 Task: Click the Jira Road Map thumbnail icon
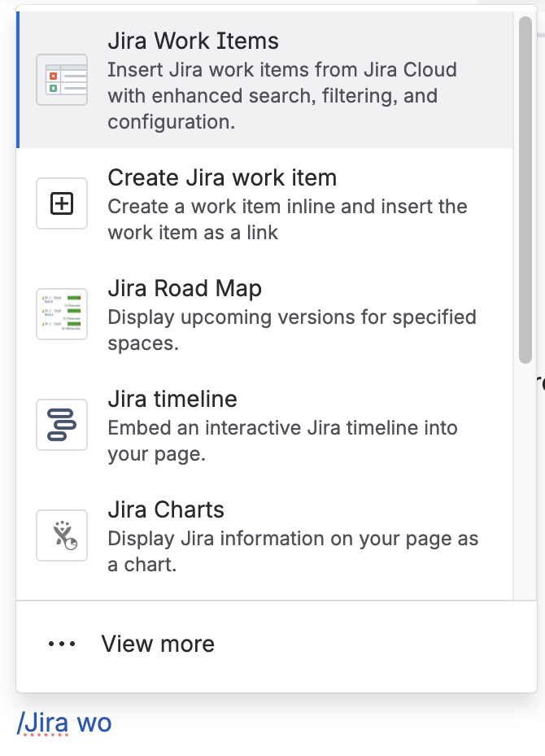[x=62, y=314]
